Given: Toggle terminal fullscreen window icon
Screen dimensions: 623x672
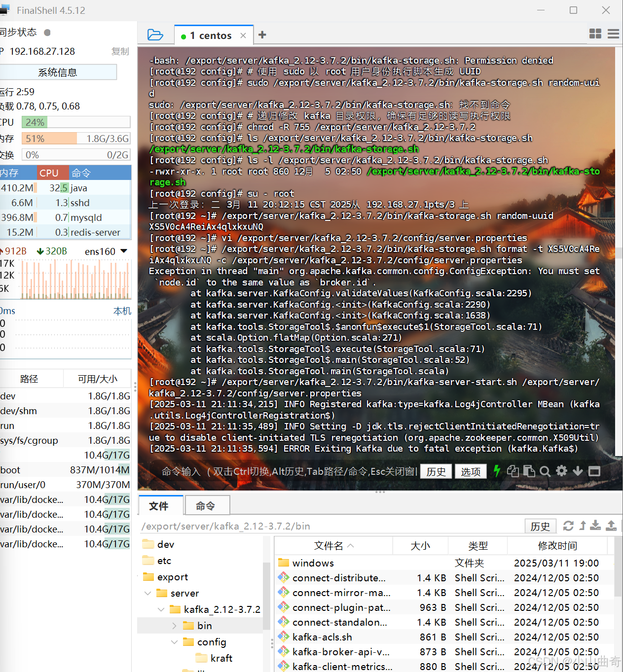Looking at the screenshot, I should pyautogui.click(x=594, y=471).
